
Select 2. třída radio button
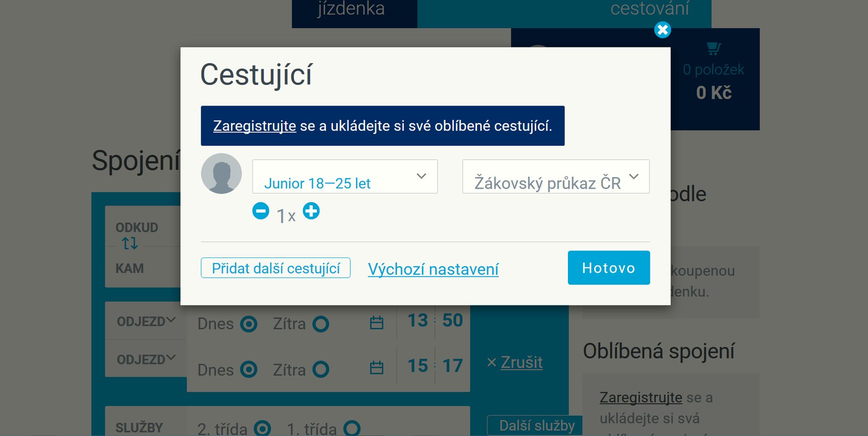coord(262,428)
